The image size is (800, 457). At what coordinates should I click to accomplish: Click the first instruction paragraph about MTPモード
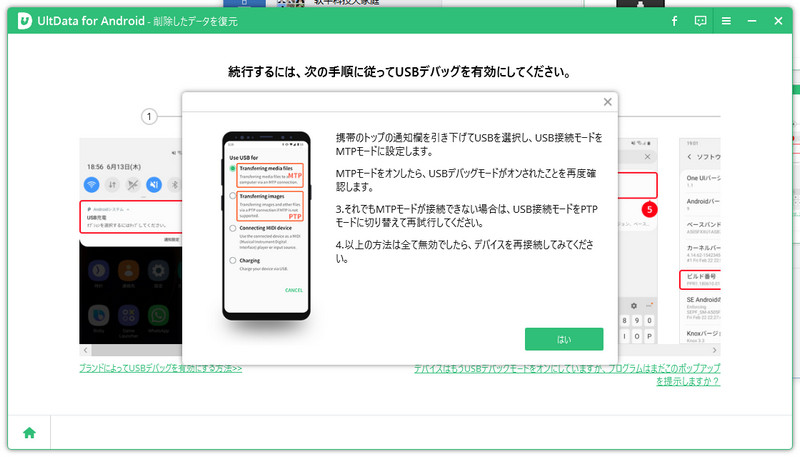[469, 144]
